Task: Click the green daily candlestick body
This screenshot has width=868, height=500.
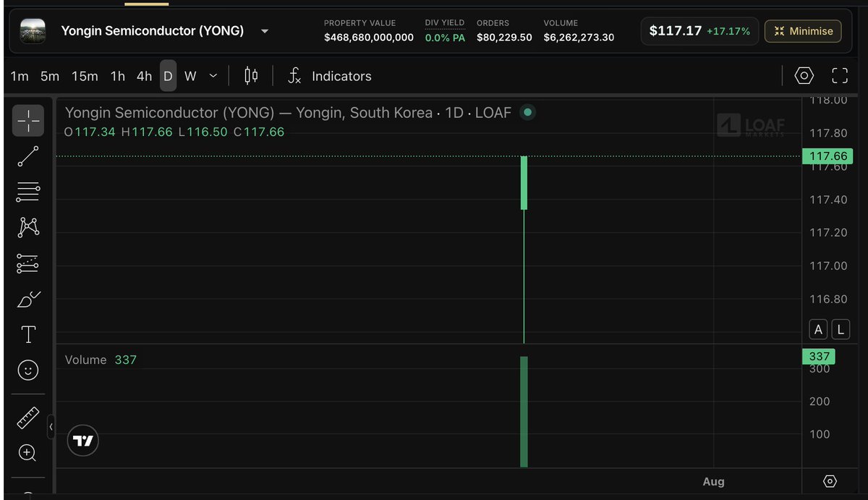Action: (x=524, y=183)
